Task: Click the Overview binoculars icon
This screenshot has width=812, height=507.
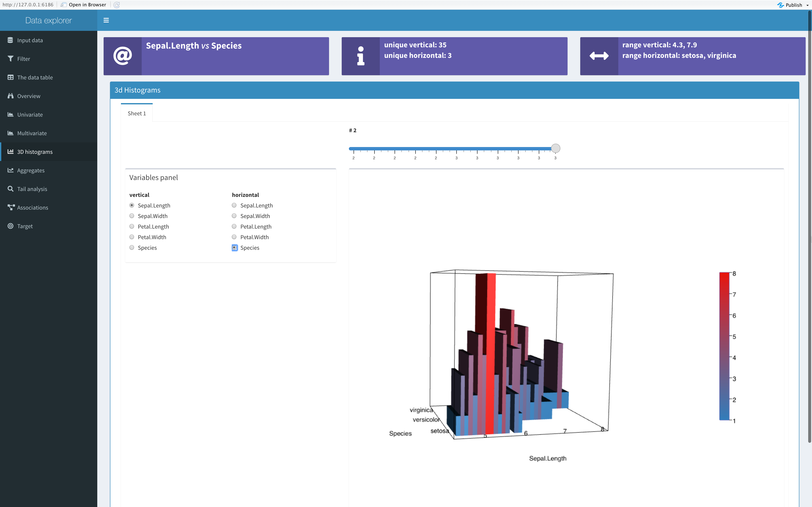Action: 10,96
